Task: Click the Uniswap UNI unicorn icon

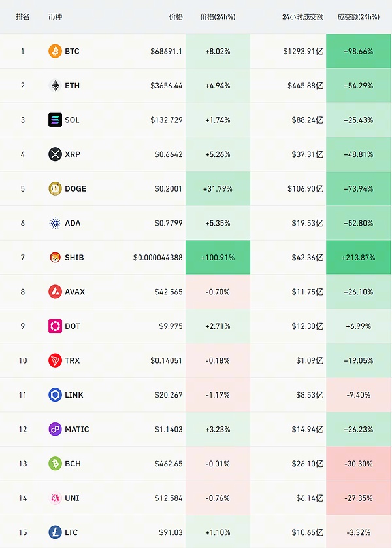Action: [x=56, y=498]
